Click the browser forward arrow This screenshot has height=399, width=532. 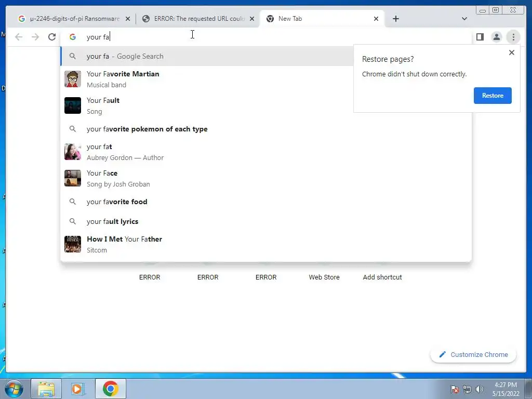pos(35,37)
